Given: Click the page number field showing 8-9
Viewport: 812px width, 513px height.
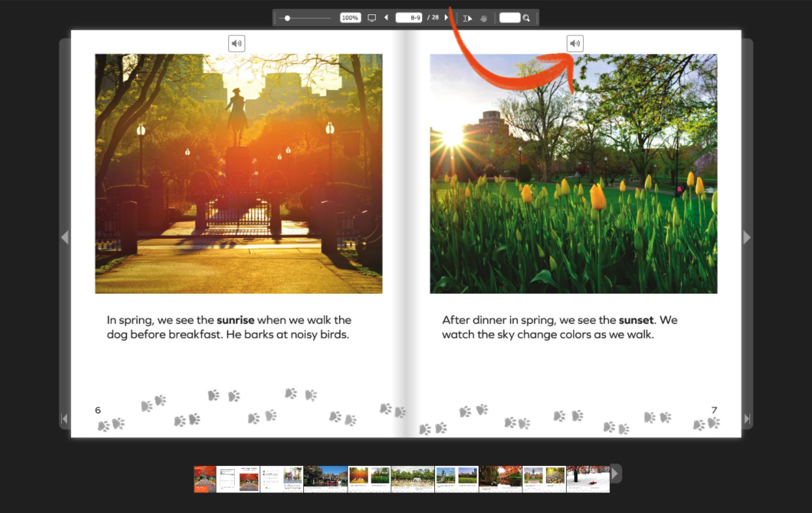Looking at the screenshot, I should click(409, 18).
